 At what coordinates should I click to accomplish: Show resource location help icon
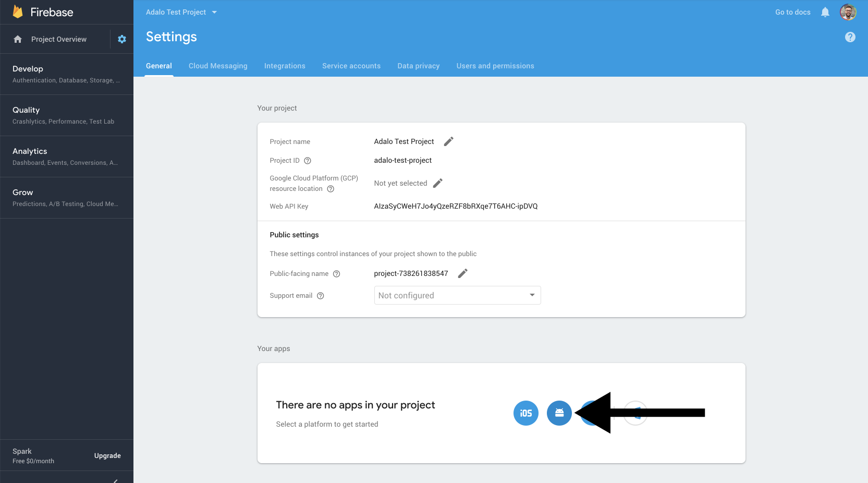(331, 189)
